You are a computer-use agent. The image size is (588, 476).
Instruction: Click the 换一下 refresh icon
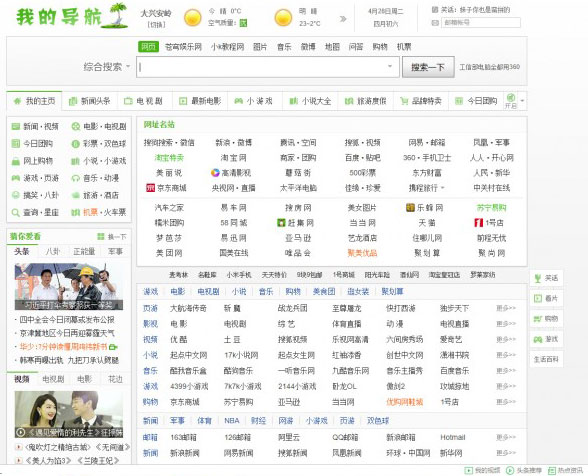click(100, 236)
